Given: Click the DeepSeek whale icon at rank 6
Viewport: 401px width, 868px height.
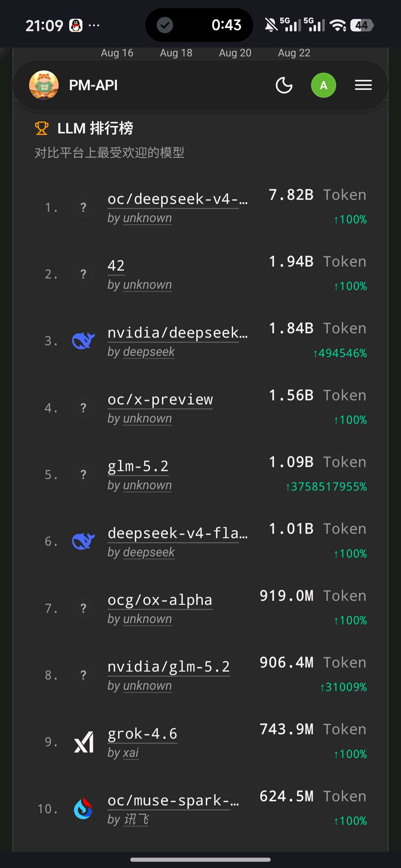Looking at the screenshot, I should pyautogui.click(x=83, y=541).
